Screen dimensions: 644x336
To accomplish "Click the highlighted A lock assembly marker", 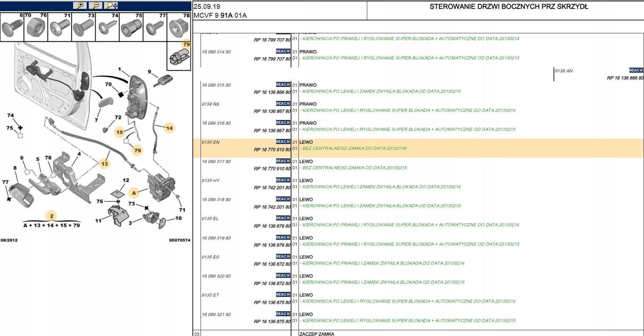I will pos(134,193).
